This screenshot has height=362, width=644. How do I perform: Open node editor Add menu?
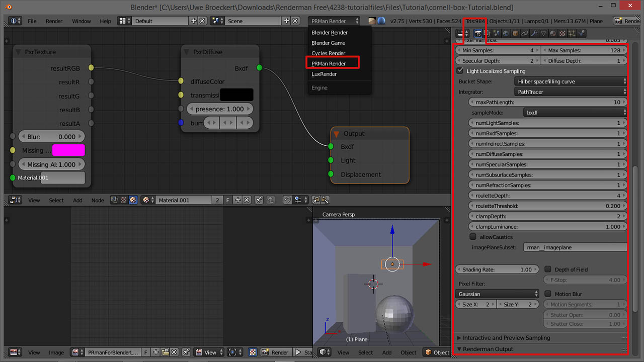77,200
